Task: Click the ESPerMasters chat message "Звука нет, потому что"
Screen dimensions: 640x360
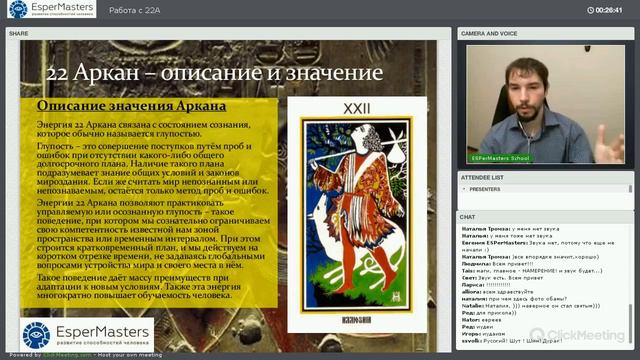Action: (x=538, y=246)
